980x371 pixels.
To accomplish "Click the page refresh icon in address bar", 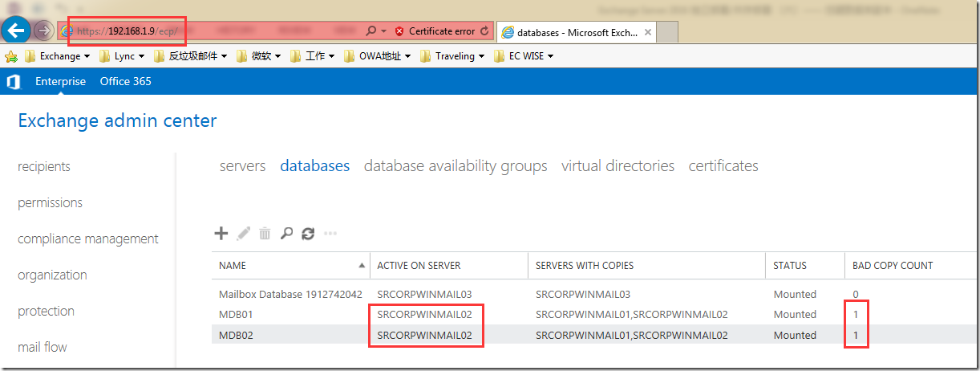I will point(484,31).
